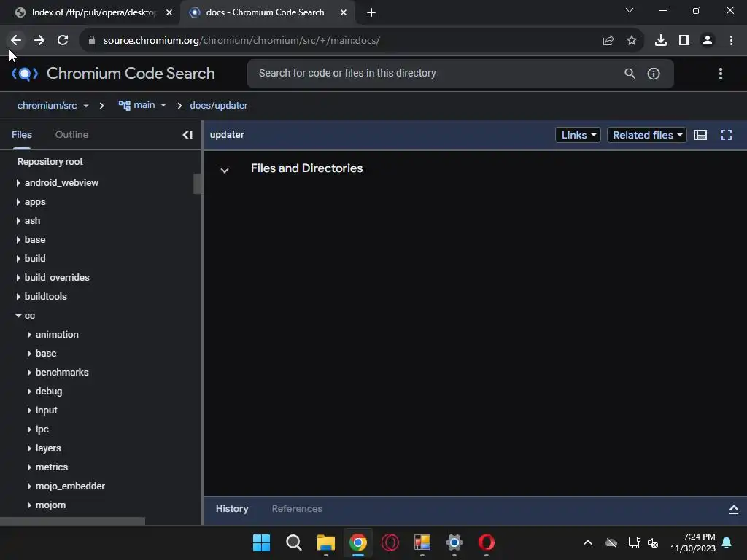Collapse the cc folder
The width and height of the screenshot is (747, 560).
[x=18, y=315]
